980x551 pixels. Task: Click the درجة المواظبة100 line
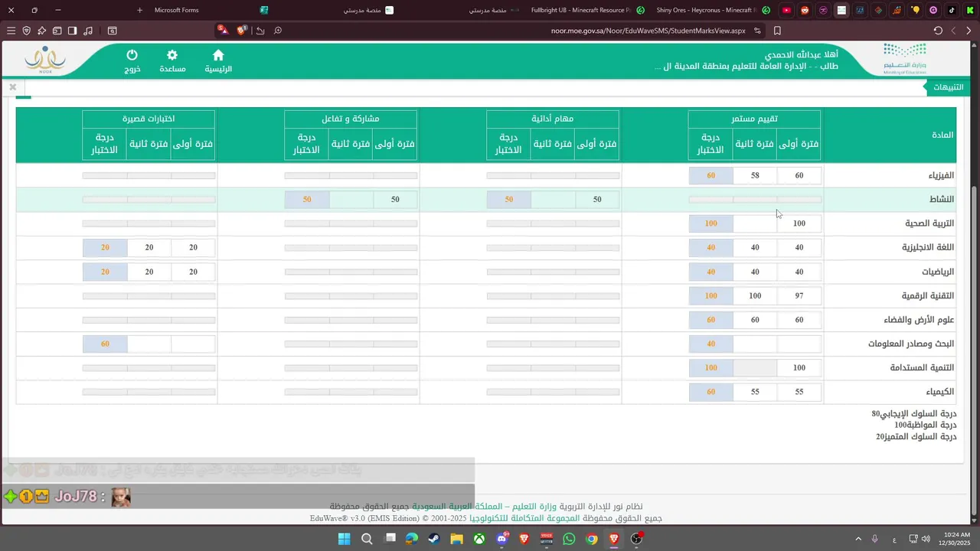(926, 425)
